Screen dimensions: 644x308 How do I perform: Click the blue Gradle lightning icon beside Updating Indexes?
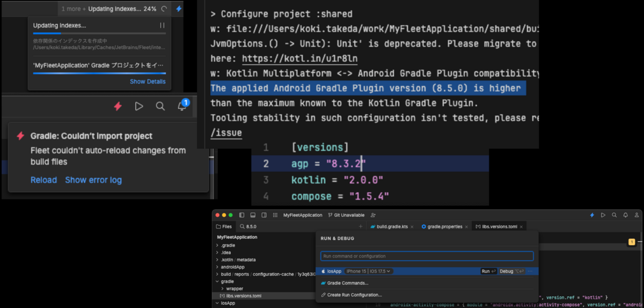pyautogui.click(x=179, y=9)
